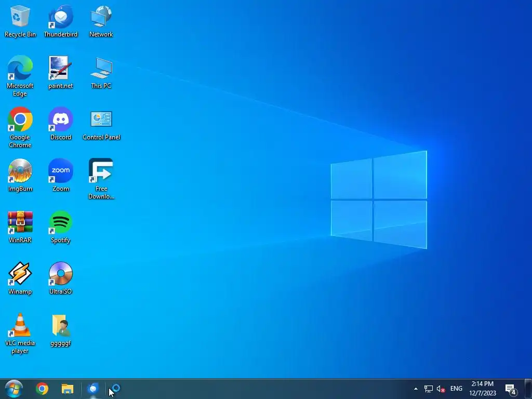The image size is (532, 399).
Task: Select the paint.net desktop shortcut
Action: click(60, 72)
